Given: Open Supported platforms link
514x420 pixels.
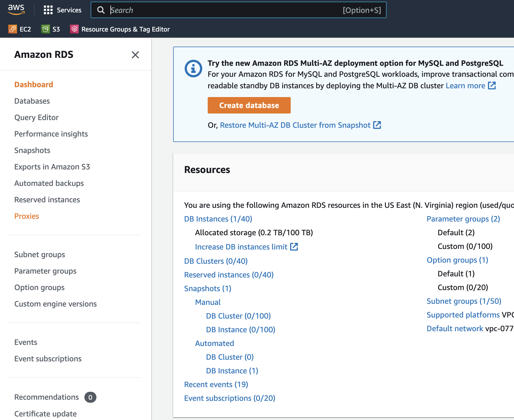Looking at the screenshot, I should (x=463, y=315).
